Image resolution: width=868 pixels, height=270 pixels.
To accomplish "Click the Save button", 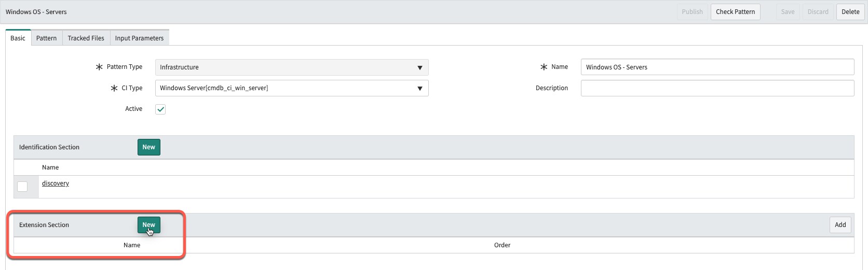I will (788, 11).
